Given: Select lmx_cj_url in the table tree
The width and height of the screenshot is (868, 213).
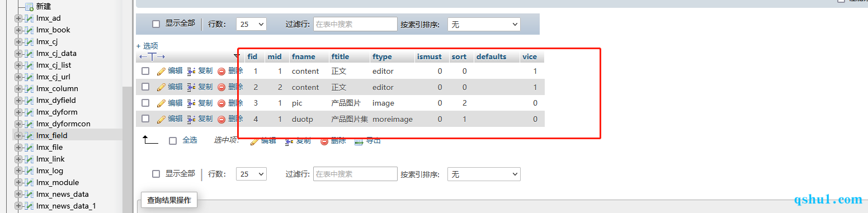Looking at the screenshot, I should (53, 77).
